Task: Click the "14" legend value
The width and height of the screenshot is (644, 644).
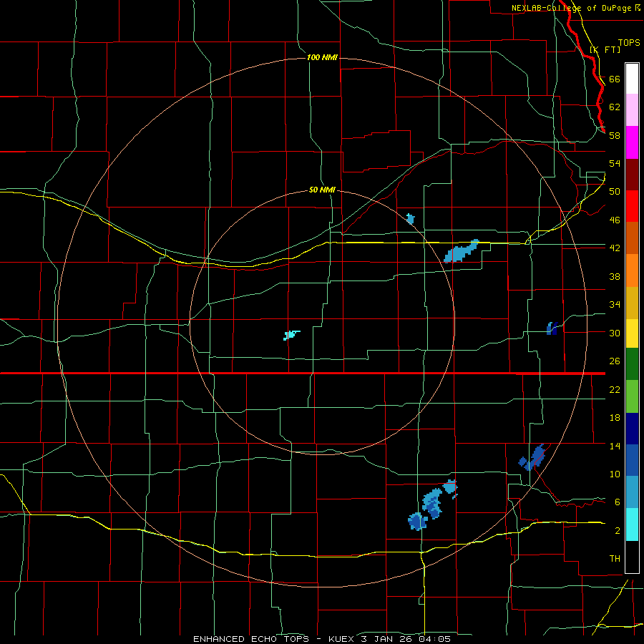Action: [615, 446]
